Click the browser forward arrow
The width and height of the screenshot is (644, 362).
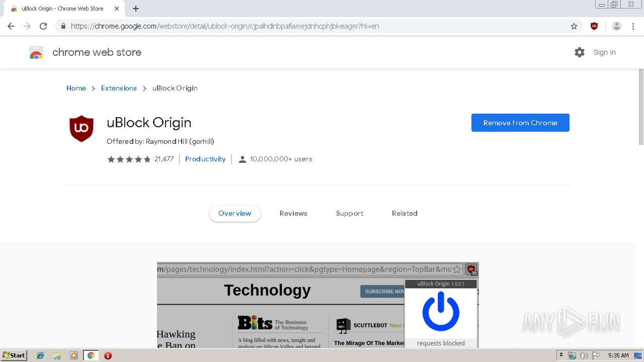tap(27, 26)
